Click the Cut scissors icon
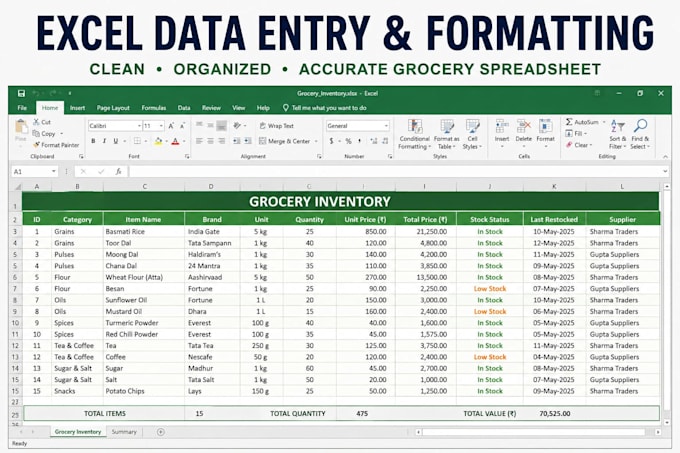The image size is (680, 453). [36, 122]
